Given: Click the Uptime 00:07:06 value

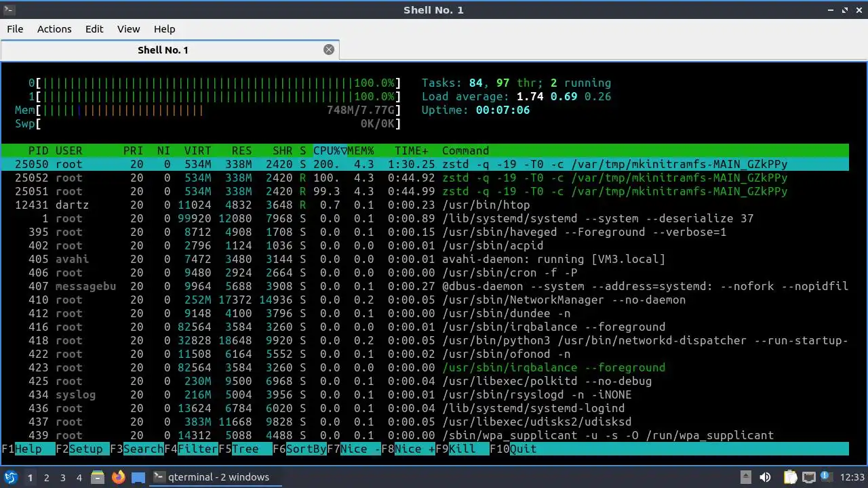Looking at the screenshot, I should [x=503, y=110].
